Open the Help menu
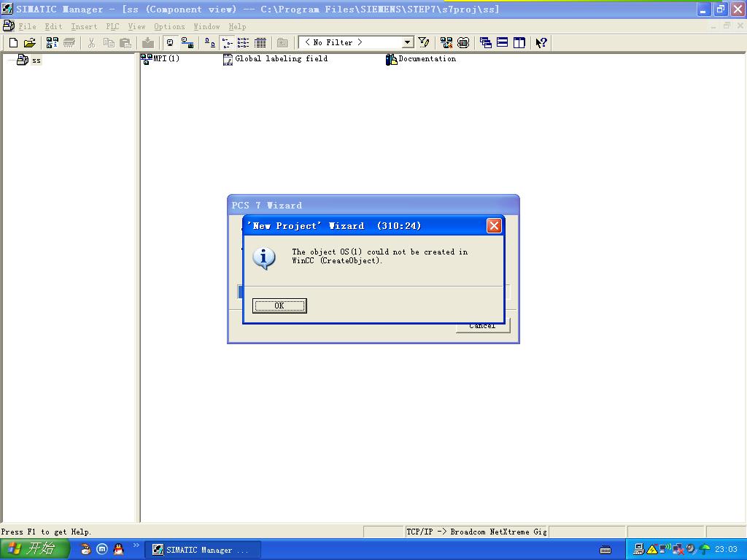The height and width of the screenshot is (560, 747). (237, 27)
